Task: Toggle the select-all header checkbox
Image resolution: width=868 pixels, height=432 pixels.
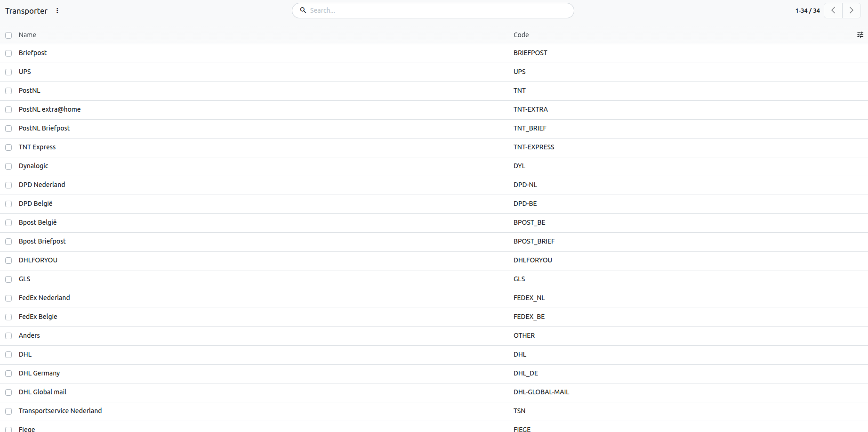Action: tap(8, 35)
